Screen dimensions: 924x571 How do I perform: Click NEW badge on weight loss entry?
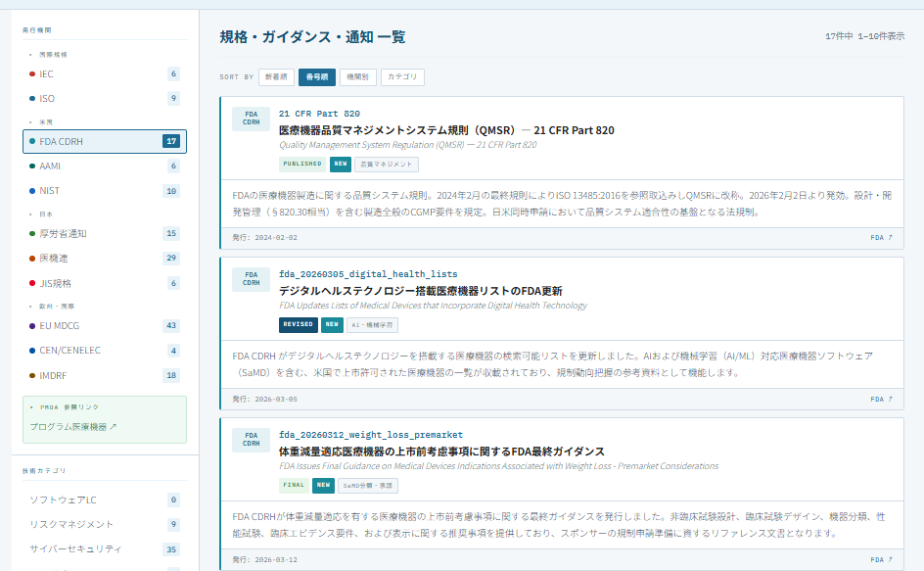click(x=324, y=486)
